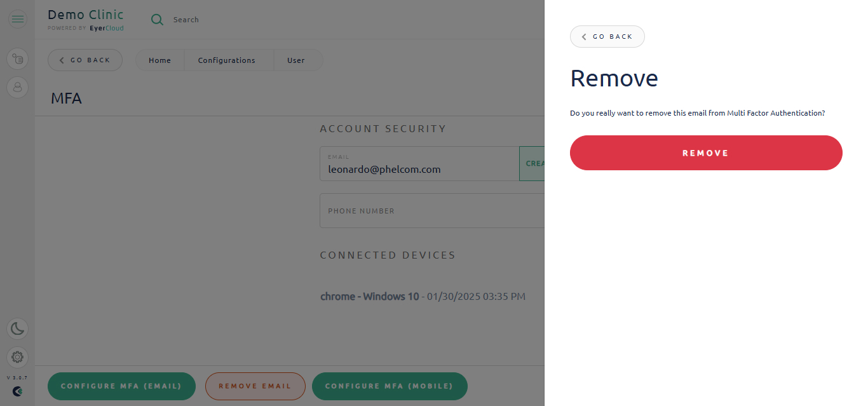Confirm with the red Remove button
Screen dimensions: 868x406
point(706,153)
